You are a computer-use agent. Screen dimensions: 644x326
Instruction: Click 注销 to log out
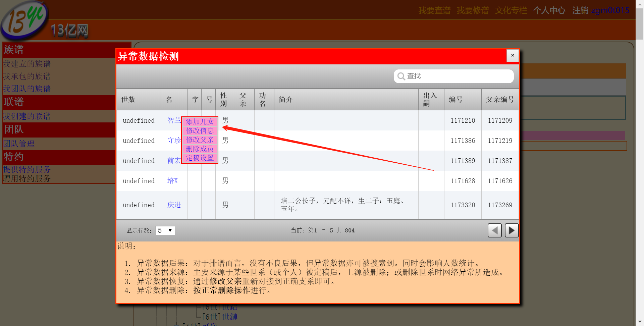point(580,10)
